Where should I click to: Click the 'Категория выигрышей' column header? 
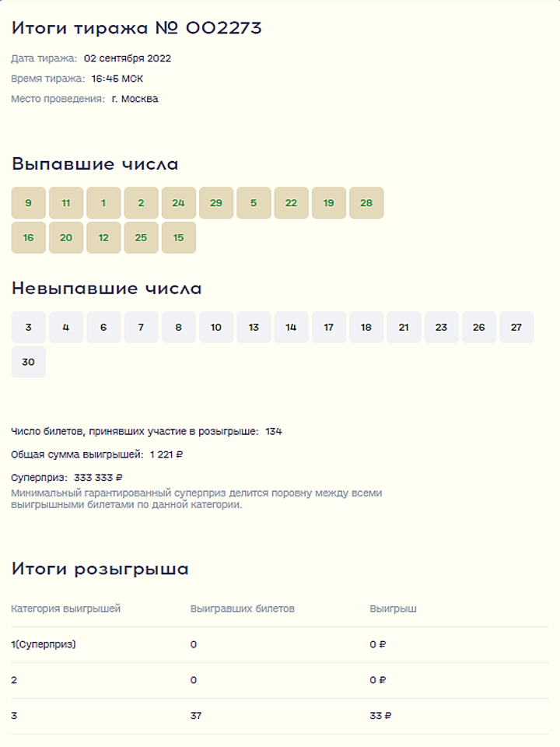pyautogui.click(x=66, y=608)
